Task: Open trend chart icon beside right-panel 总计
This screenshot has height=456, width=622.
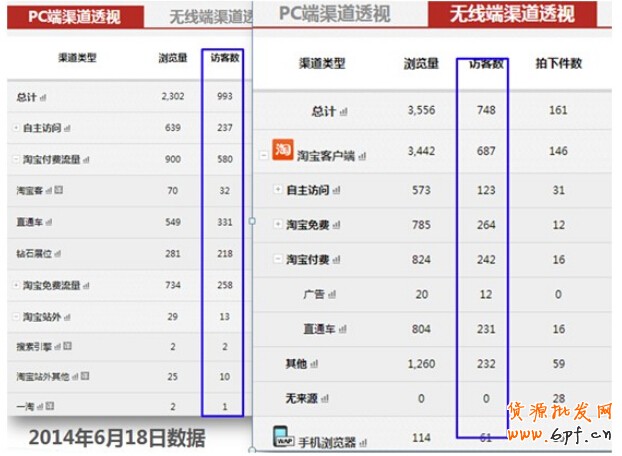Action: (x=343, y=111)
